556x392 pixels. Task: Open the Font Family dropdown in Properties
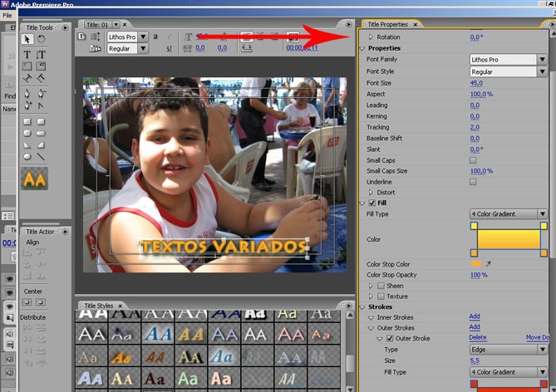point(508,60)
